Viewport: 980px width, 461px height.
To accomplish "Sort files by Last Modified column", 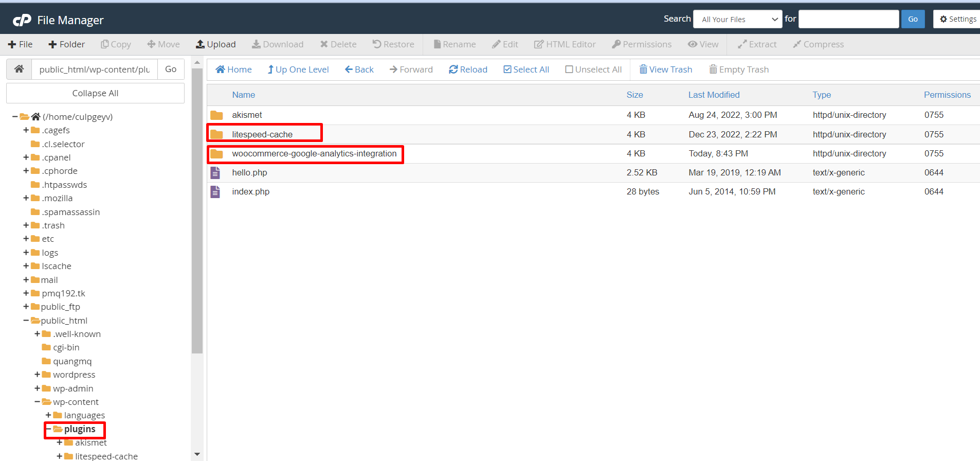I will pos(714,95).
